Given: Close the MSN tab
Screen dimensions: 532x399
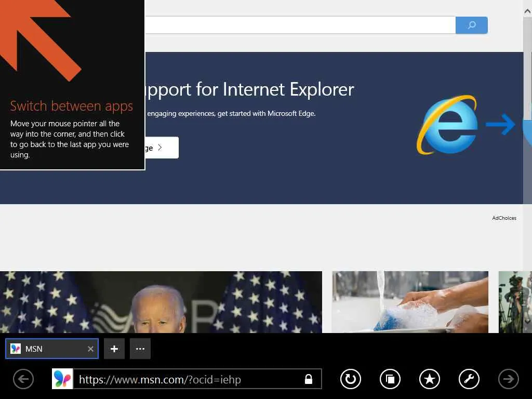Looking at the screenshot, I should 90,349.
